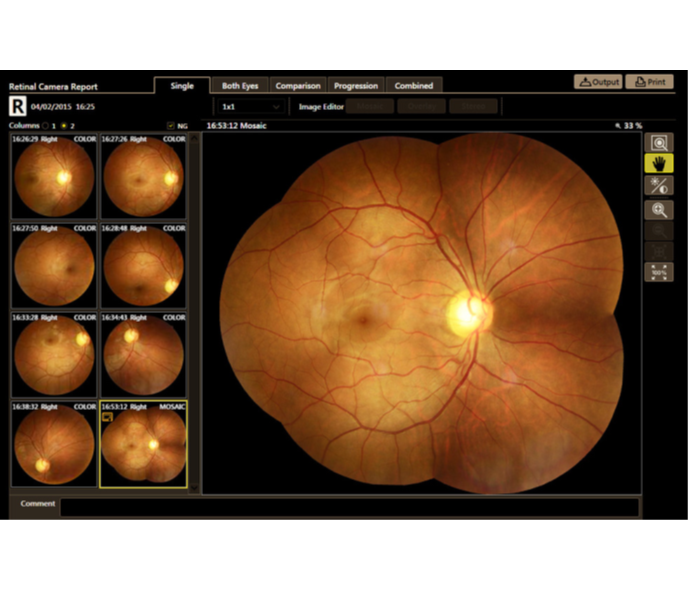Click the dimmed zoom out icon
This screenshot has width=688, height=590.
point(659,231)
